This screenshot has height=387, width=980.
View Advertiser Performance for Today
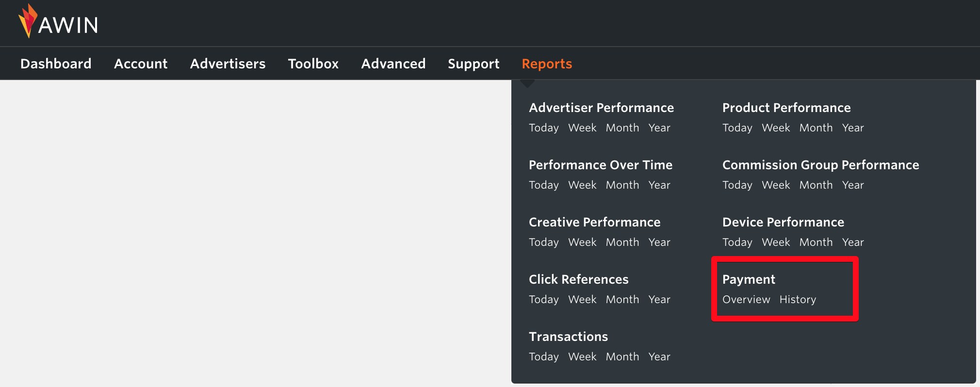point(543,128)
